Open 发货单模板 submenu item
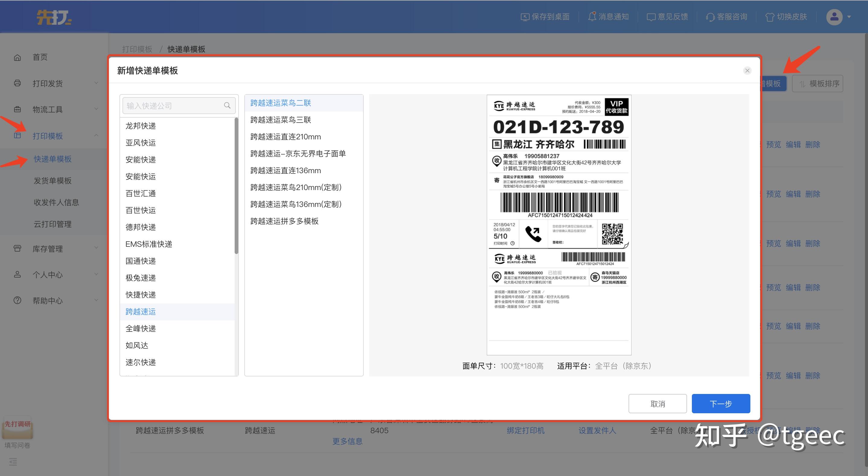The height and width of the screenshot is (476, 868). (52, 181)
